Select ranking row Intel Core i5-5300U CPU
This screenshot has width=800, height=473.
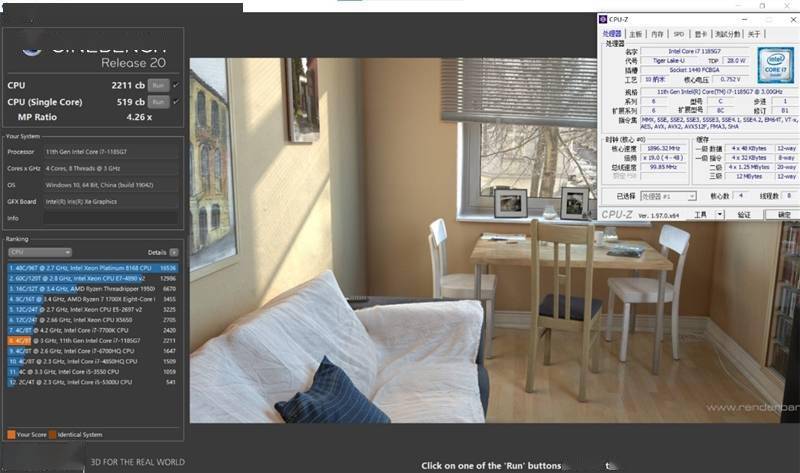pyautogui.click(x=92, y=382)
